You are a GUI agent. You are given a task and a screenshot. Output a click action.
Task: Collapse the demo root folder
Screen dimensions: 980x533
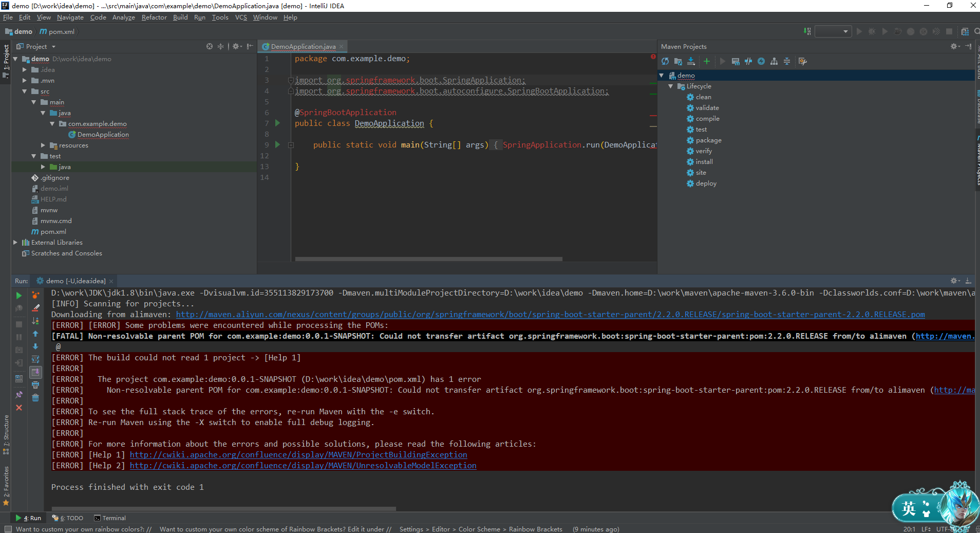[x=15, y=59]
